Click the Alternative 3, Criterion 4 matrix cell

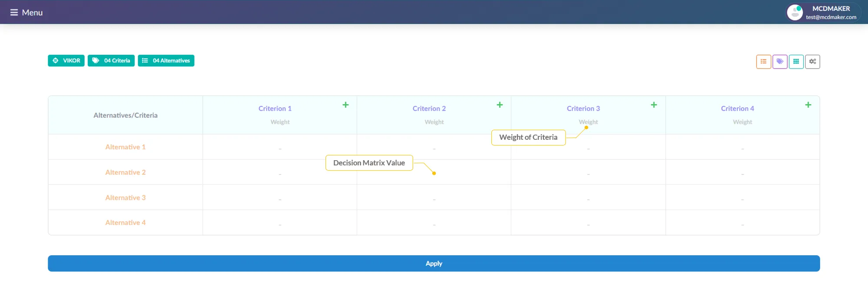coord(743,198)
